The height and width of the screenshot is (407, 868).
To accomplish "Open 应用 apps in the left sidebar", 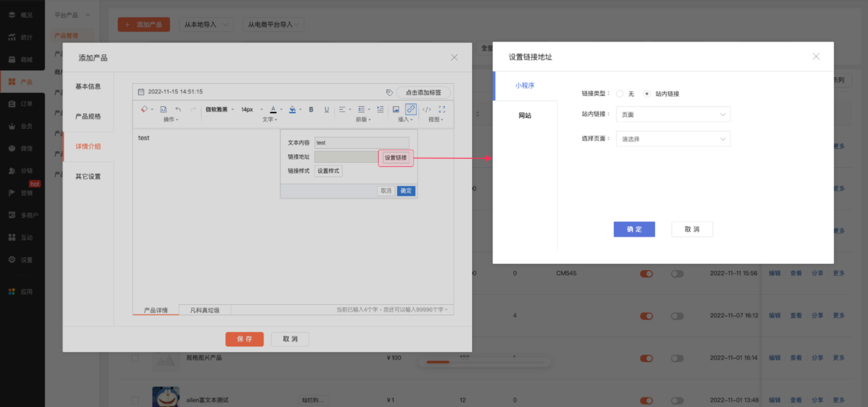I will [22, 292].
